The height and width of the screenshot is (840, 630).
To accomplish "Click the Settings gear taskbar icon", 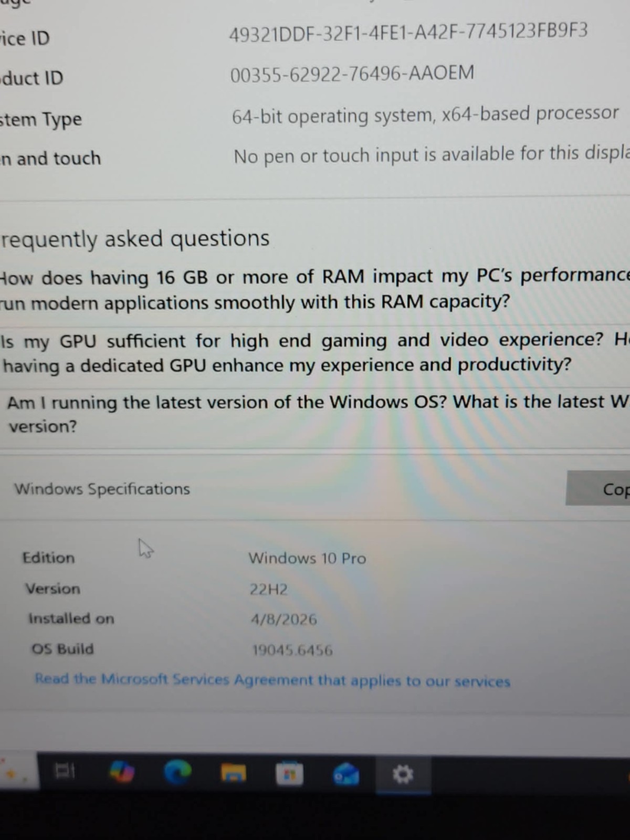I will 403,774.
